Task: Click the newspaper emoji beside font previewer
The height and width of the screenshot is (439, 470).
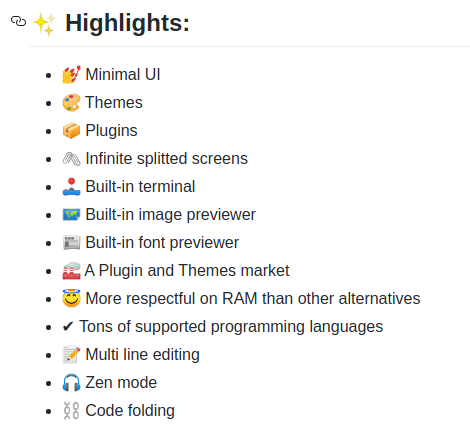Action: pos(71,243)
